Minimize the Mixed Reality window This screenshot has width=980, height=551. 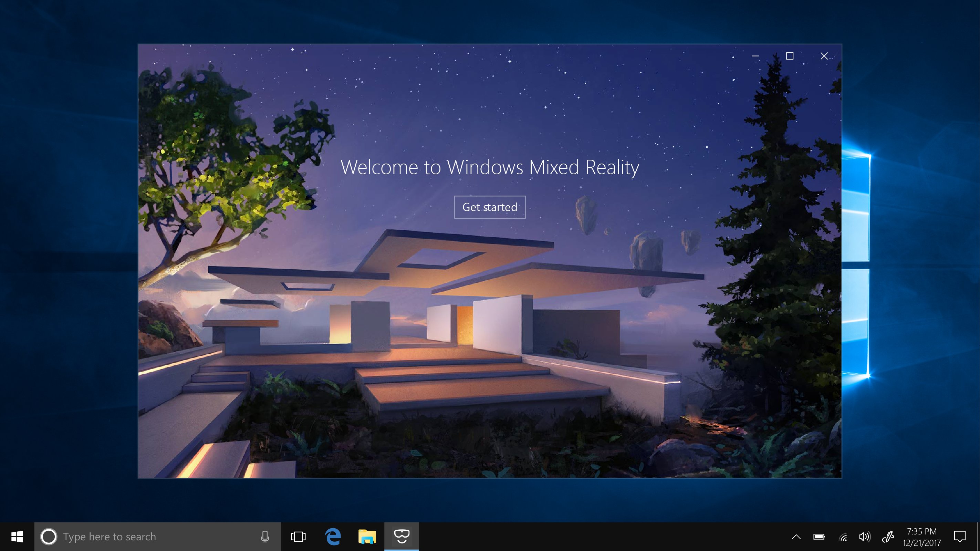(x=755, y=56)
